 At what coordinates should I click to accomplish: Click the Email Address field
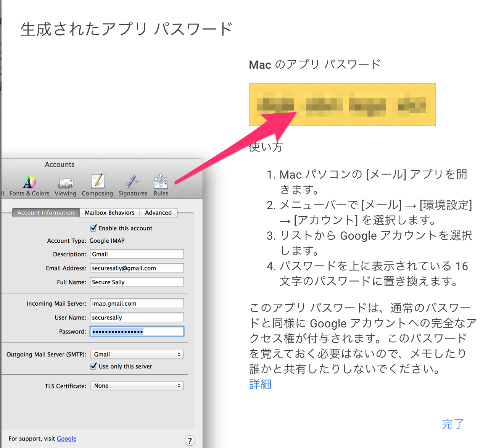(137, 268)
